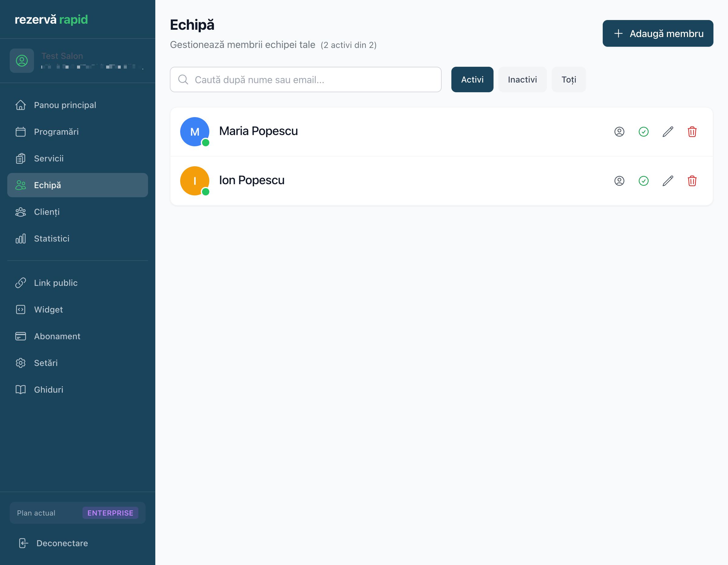Navigate to the Widget section
Image resolution: width=728 pixels, height=565 pixels.
tap(48, 310)
